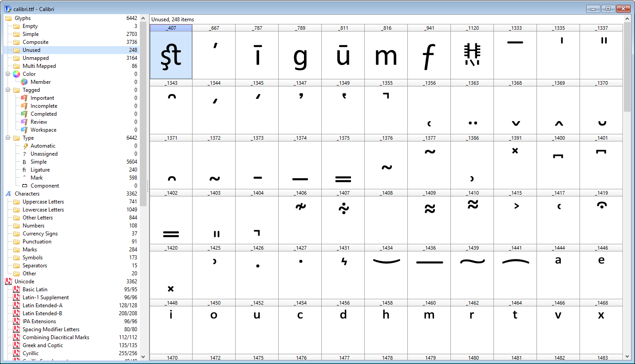Click the Incomplete orange flag icon
Screen dimensions: 635x364
24,106
